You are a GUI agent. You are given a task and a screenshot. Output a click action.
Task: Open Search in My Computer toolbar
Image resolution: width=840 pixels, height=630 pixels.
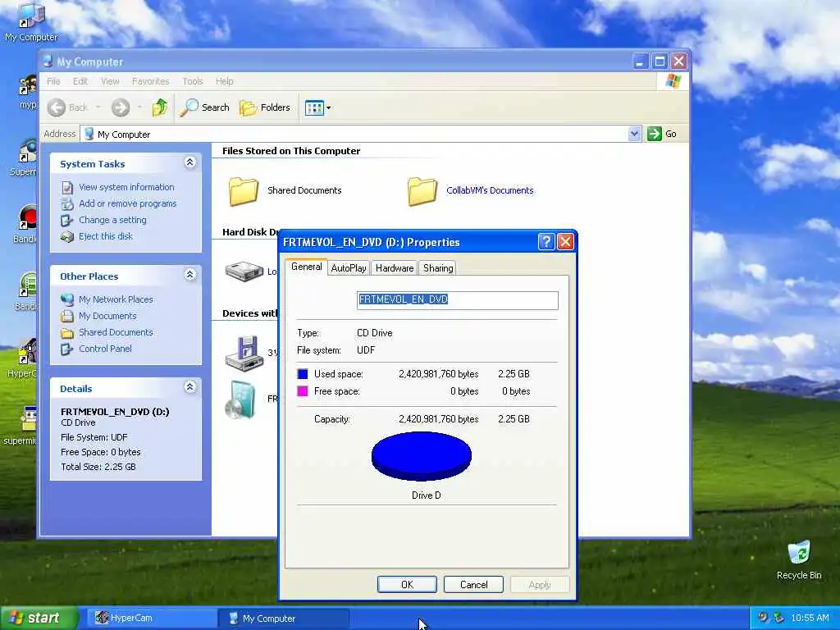coord(204,107)
